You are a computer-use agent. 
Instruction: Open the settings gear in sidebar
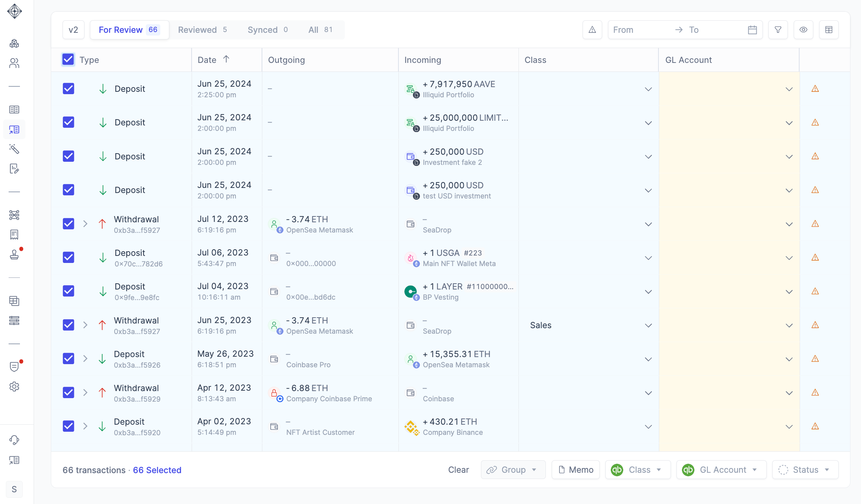[14, 386]
